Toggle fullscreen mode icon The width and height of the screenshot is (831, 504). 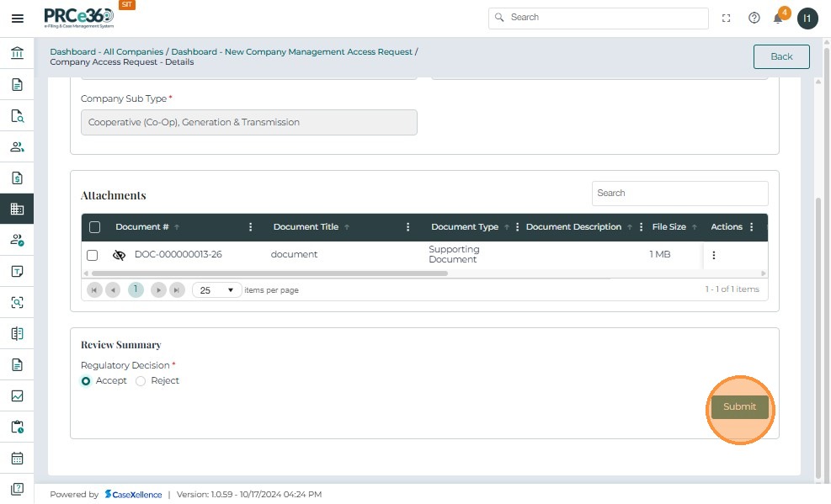[726, 18]
